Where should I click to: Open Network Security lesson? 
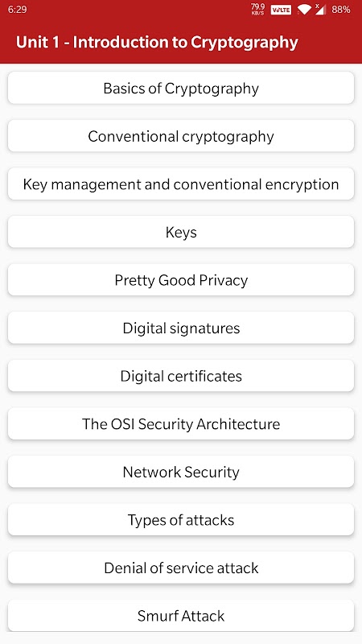click(x=181, y=472)
